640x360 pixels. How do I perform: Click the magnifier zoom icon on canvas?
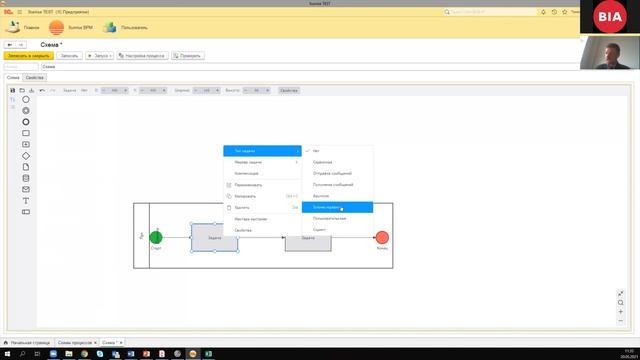[x=620, y=303]
